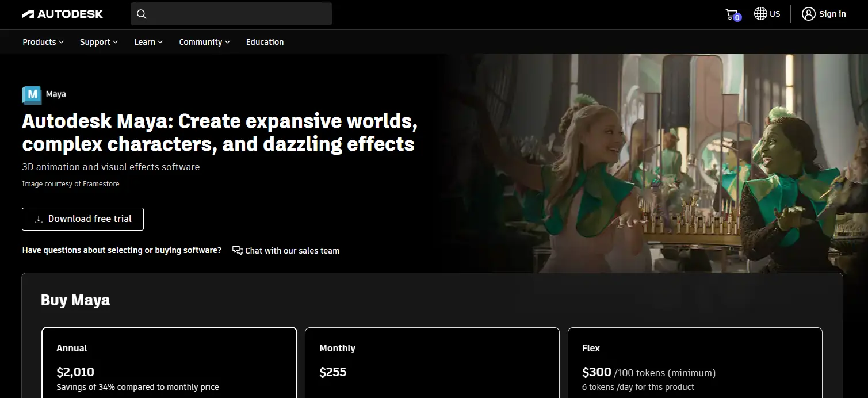
Task: Click the blue Maya M product icon
Action: coord(32,94)
